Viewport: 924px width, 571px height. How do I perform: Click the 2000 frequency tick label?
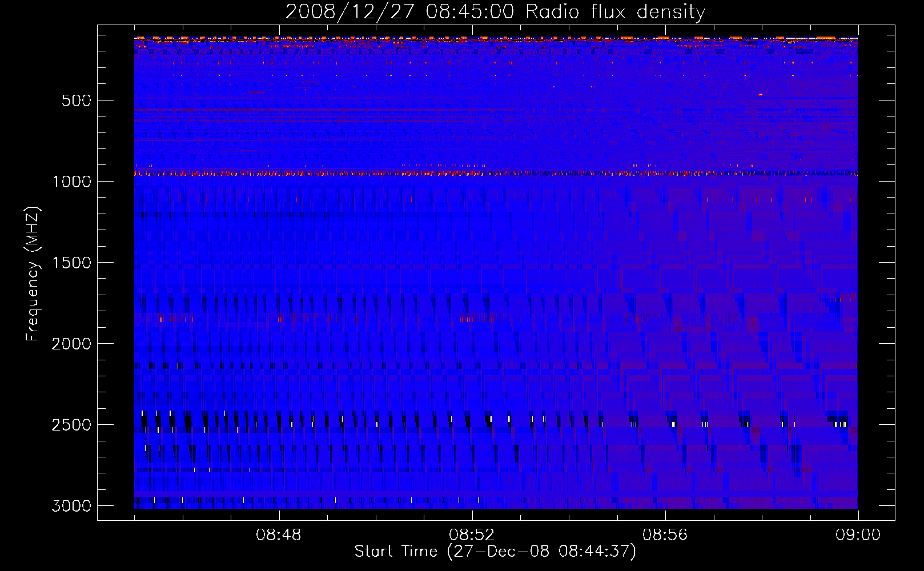pos(71,344)
